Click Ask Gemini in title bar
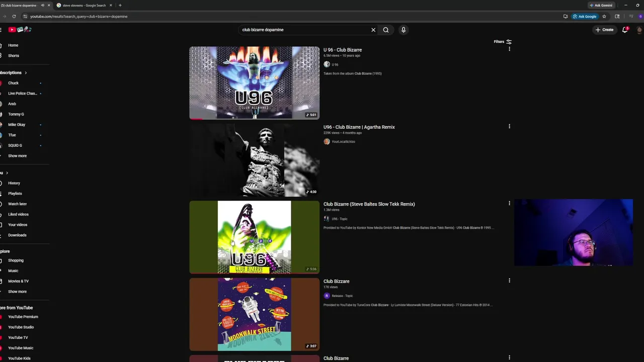Image resolution: width=644 pixels, height=362 pixels. (601, 6)
